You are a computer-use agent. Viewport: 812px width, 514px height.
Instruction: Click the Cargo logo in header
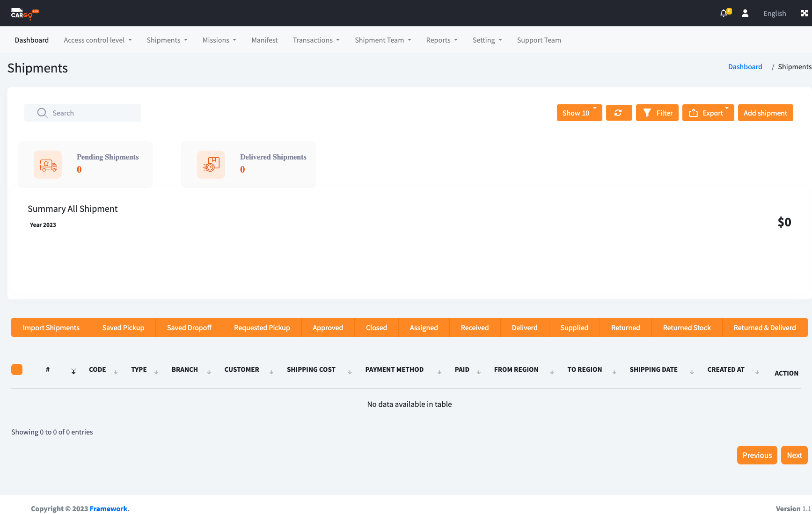coord(24,14)
